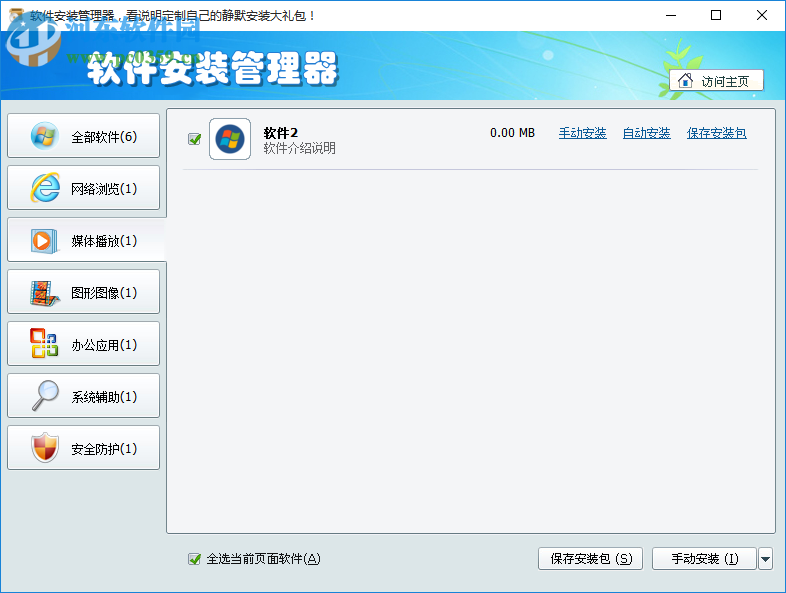Viewport: 786px width, 593px height.
Task: Click the 手动安装 link for 软件2
Action: 582,133
